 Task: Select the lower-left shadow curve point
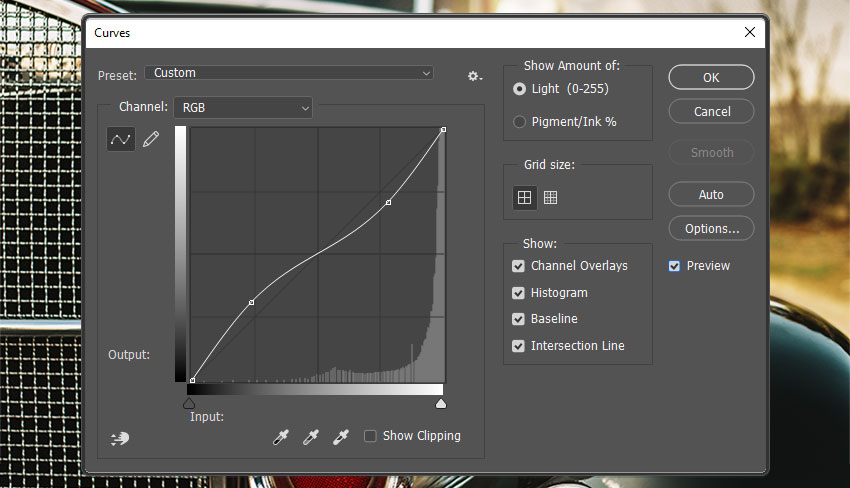252,302
